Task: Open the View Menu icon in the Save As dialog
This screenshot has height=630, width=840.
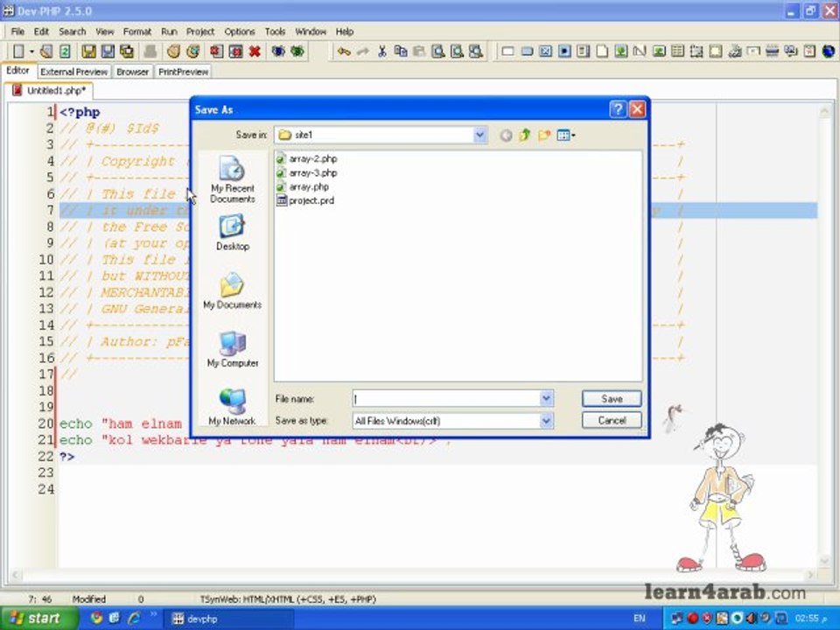Action: coord(566,135)
